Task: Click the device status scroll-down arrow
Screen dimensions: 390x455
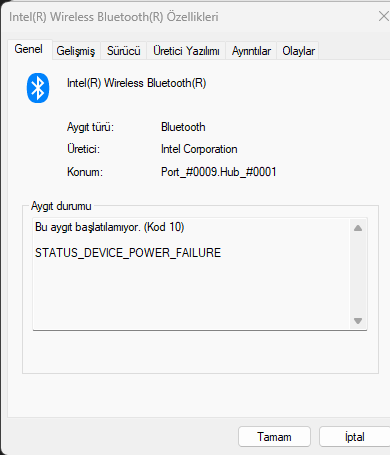Action: pos(358,321)
